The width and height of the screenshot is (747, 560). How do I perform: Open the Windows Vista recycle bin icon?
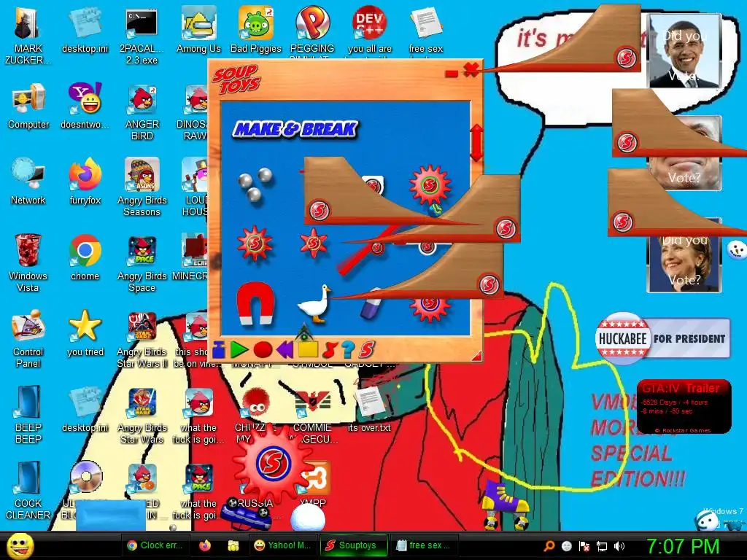coord(28,263)
